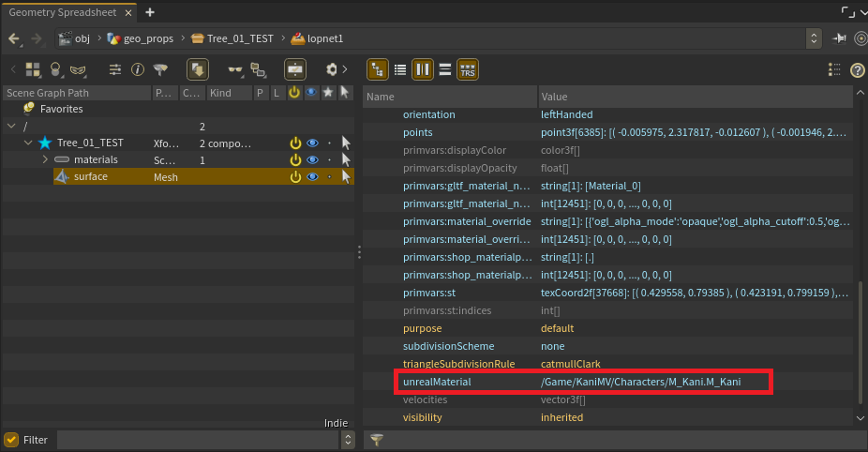
Task: Open the path bar up-down dropdown
Action: (814, 38)
